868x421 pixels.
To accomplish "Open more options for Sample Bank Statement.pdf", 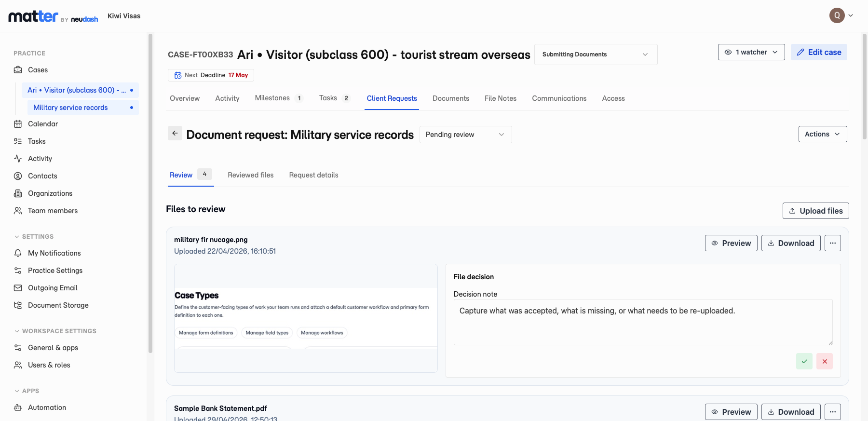I will coord(833,412).
